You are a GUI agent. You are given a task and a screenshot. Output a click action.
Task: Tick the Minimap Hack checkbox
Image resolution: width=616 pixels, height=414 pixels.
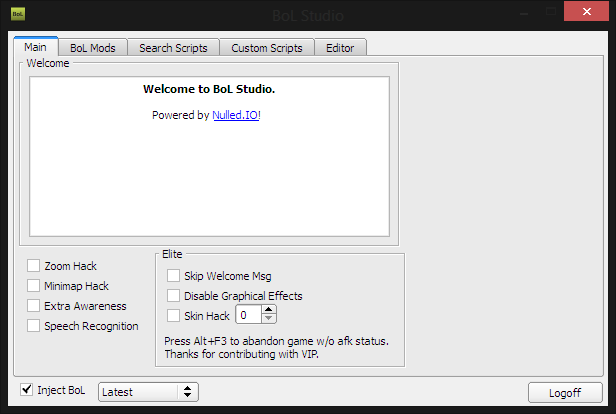pyautogui.click(x=33, y=286)
